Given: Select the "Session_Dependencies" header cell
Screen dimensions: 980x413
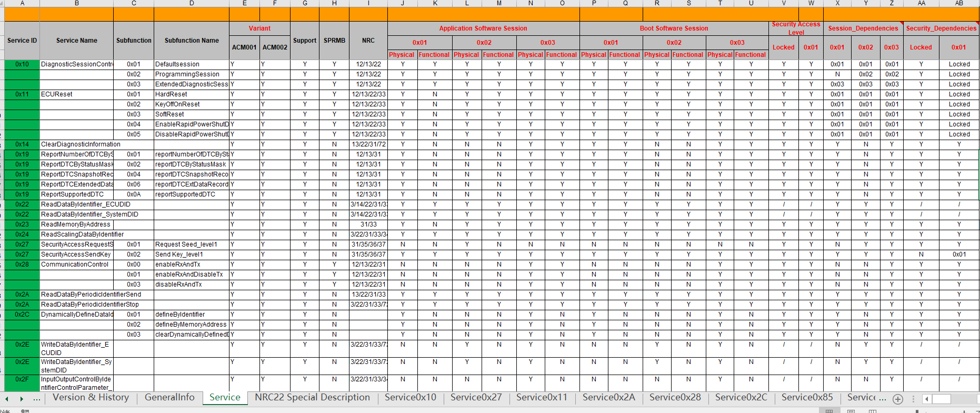Looking at the screenshot, I should [x=863, y=28].
